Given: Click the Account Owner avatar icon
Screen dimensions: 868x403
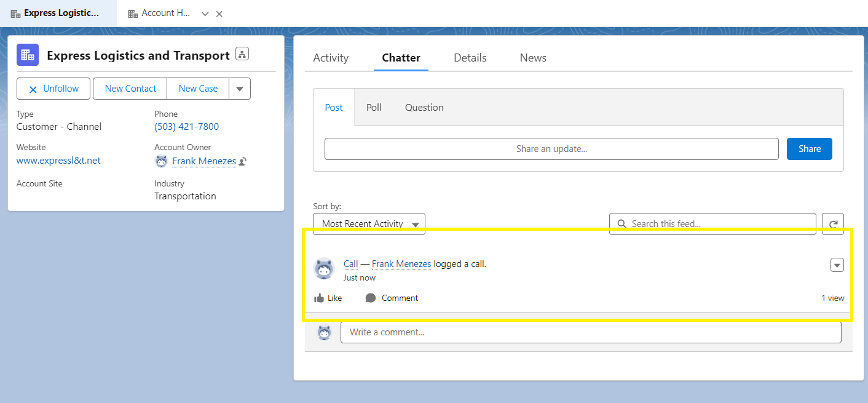Looking at the screenshot, I should [x=161, y=161].
